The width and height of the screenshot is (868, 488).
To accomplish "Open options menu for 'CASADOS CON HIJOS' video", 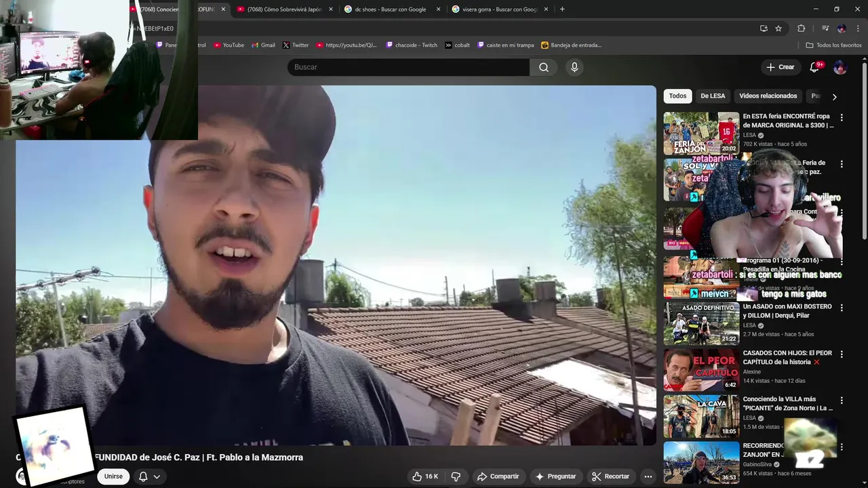I will (x=842, y=354).
